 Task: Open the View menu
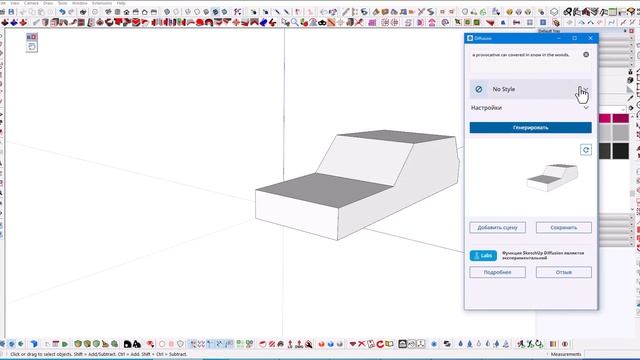pos(15,3)
